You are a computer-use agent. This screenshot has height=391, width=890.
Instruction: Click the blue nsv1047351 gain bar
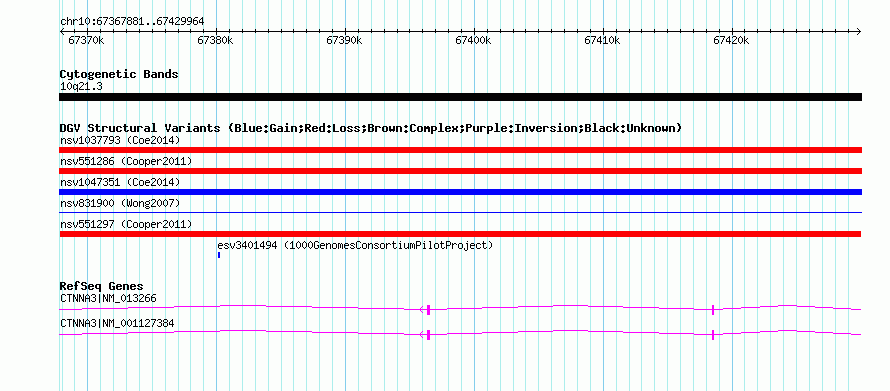point(460,192)
